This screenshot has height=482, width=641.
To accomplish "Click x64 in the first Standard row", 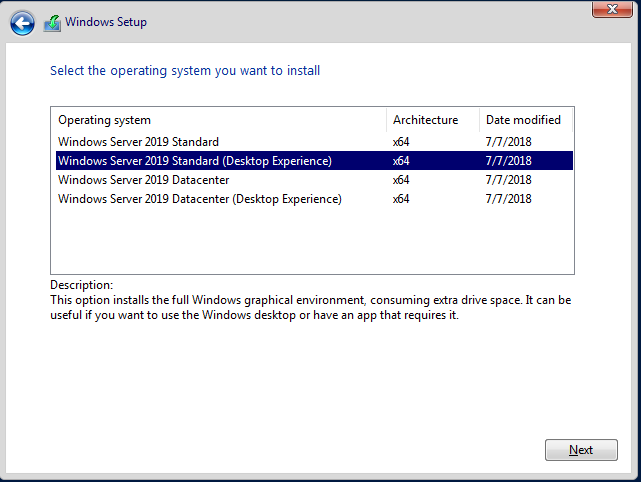I will tap(401, 142).
